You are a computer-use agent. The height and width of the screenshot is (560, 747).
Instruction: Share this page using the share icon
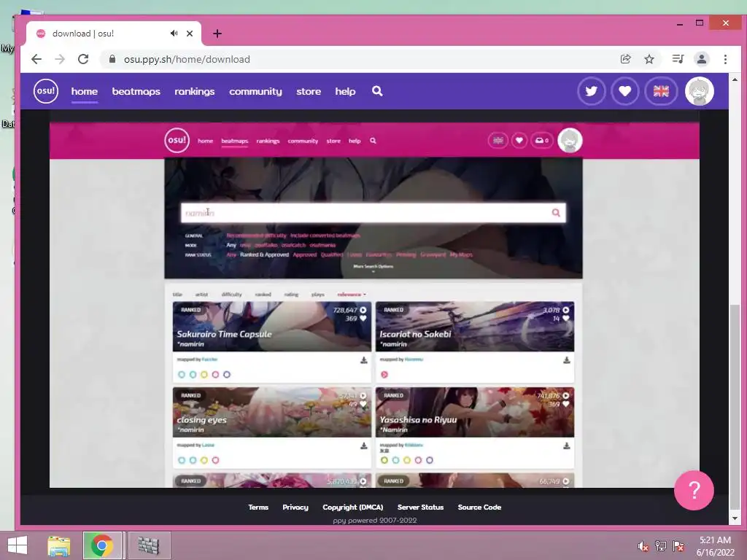(625, 59)
